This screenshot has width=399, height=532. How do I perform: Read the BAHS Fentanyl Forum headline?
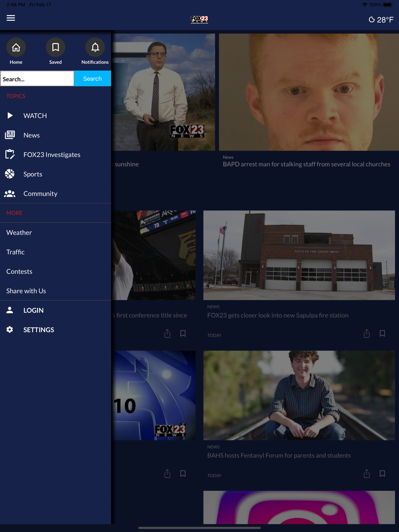tap(279, 455)
